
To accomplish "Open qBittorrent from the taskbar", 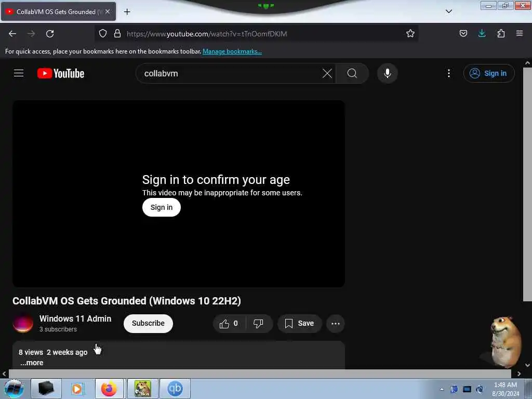I will click(x=175, y=389).
